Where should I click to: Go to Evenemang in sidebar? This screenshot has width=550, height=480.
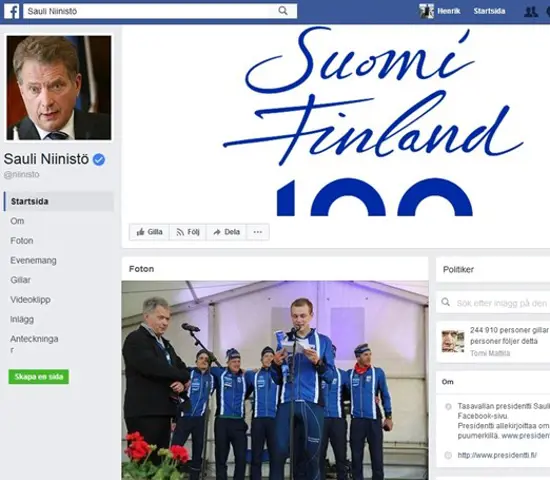33,260
